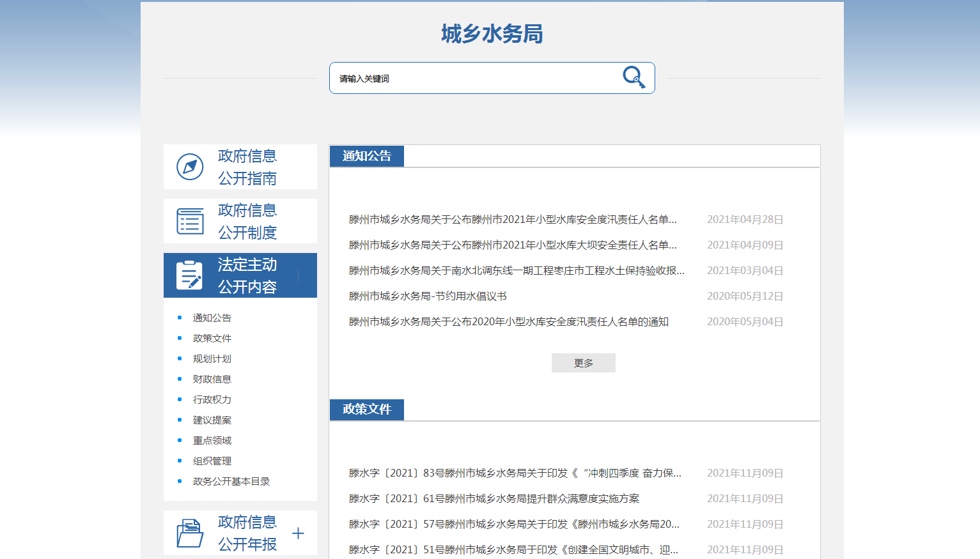The image size is (980, 559).
Task: Open the 政策文件 section tab
Action: (367, 410)
